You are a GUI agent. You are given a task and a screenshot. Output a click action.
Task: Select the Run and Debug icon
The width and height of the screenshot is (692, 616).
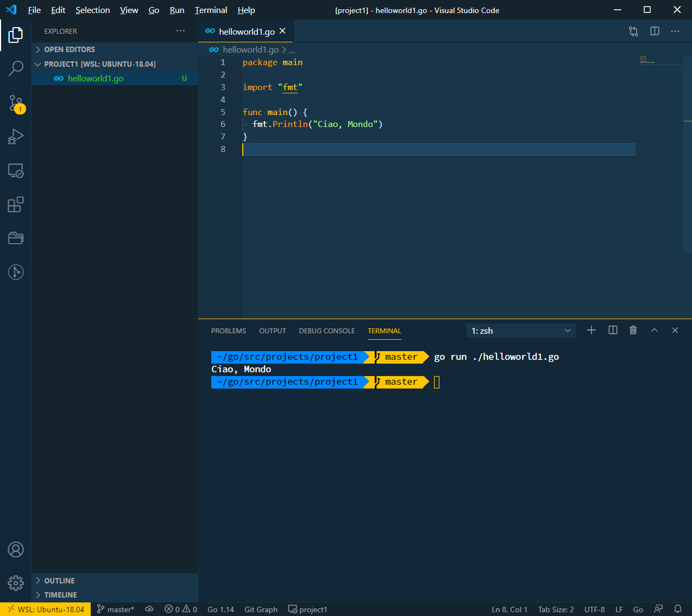pyautogui.click(x=16, y=136)
